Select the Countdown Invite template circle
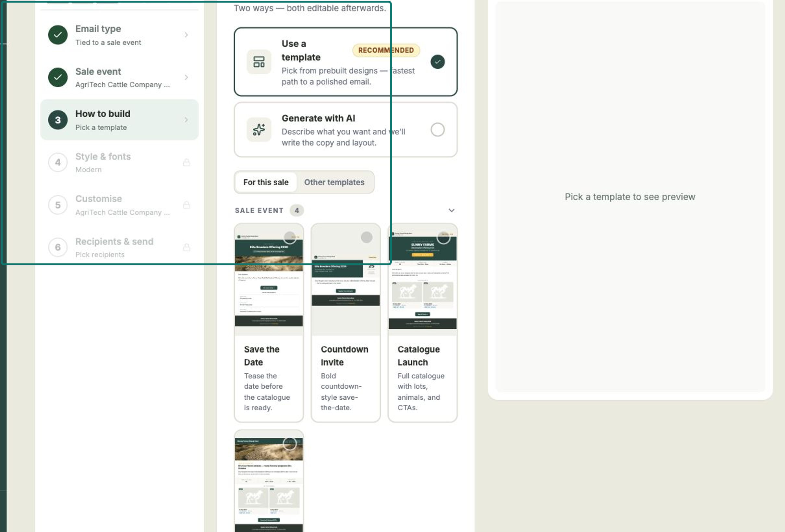The width and height of the screenshot is (785, 532). pos(367,237)
